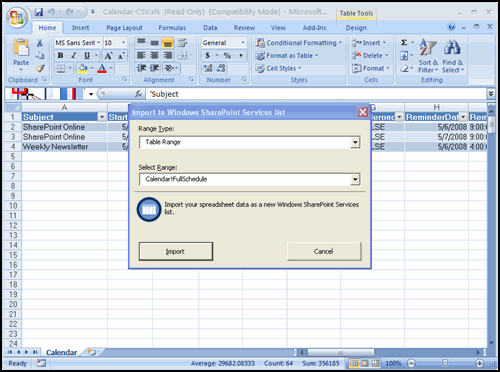Adjust the zoom slider handle

coord(445,363)
